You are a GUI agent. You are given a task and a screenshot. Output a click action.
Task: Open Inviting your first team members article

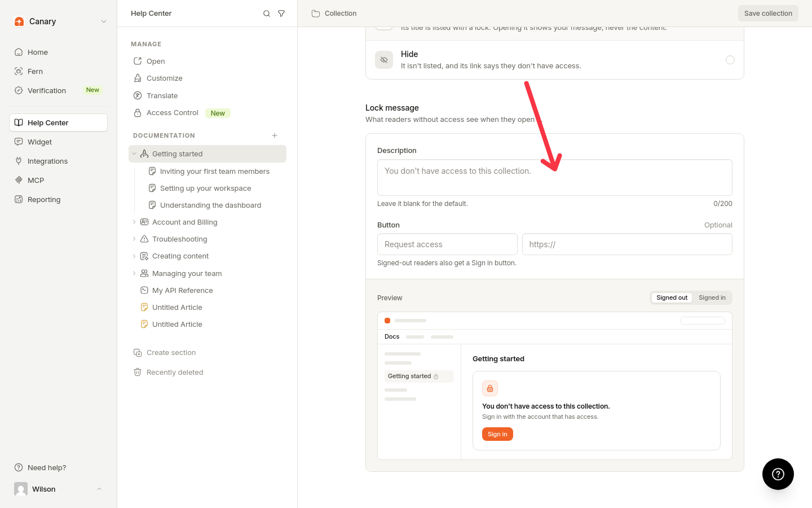(x=215, y=171)
